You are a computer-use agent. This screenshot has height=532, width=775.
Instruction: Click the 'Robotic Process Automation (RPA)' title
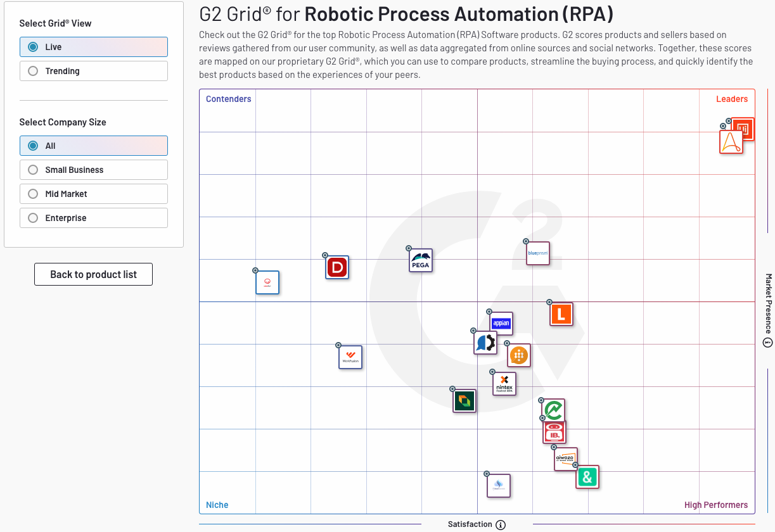459,14
